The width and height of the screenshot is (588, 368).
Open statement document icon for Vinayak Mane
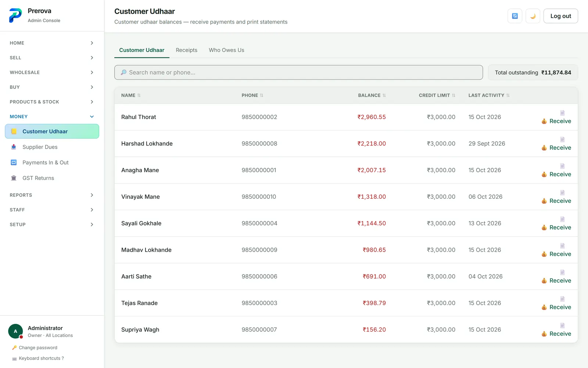click(562, 192)
